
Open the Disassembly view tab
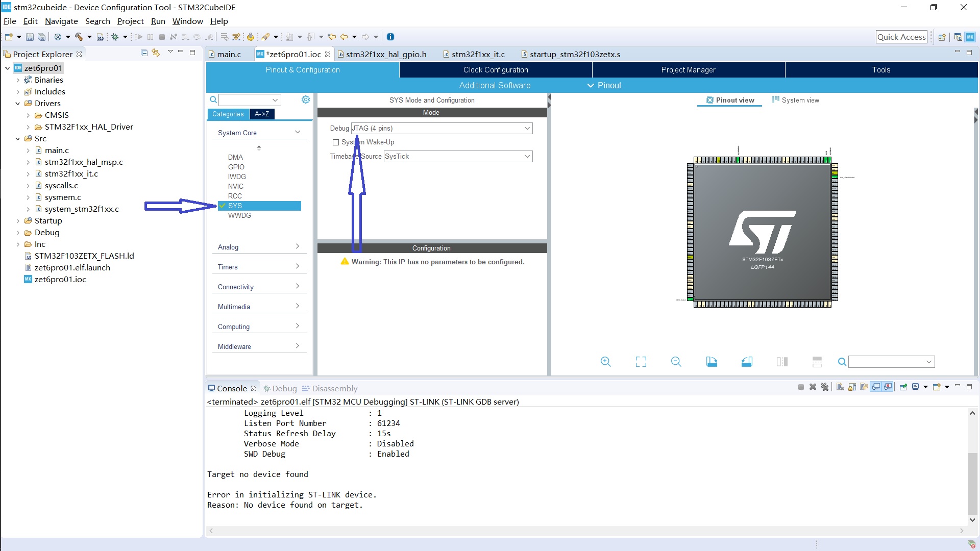330,388
